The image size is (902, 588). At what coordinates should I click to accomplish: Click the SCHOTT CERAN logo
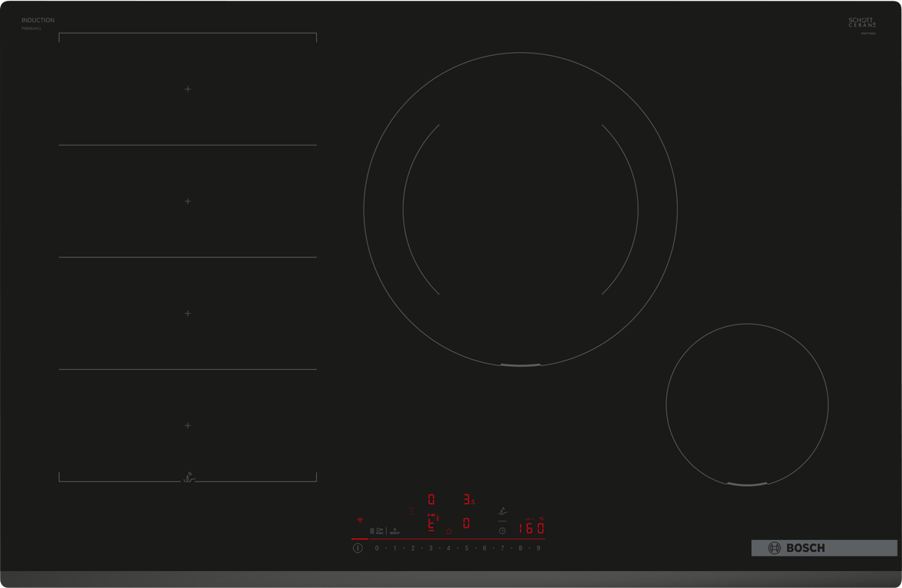pos(861,22)
